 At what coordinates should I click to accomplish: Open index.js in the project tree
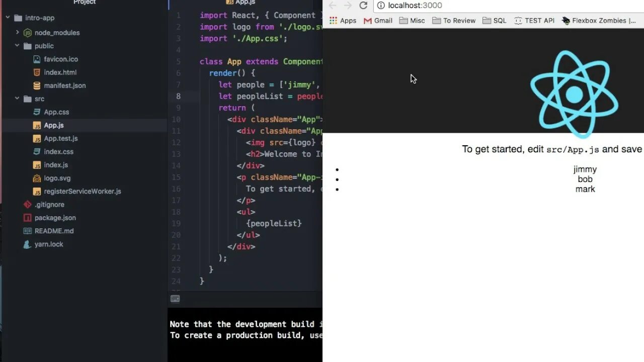tap(56, 165)
